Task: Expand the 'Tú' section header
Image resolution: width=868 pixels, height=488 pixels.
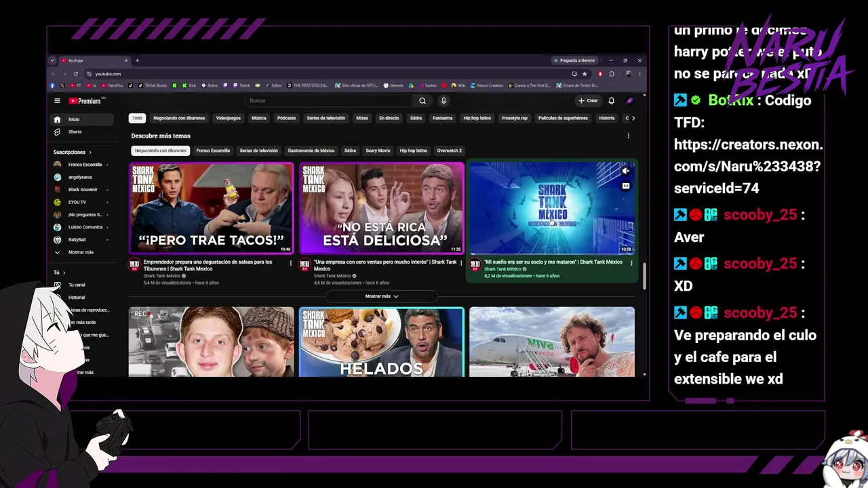Action: [59, 272]
